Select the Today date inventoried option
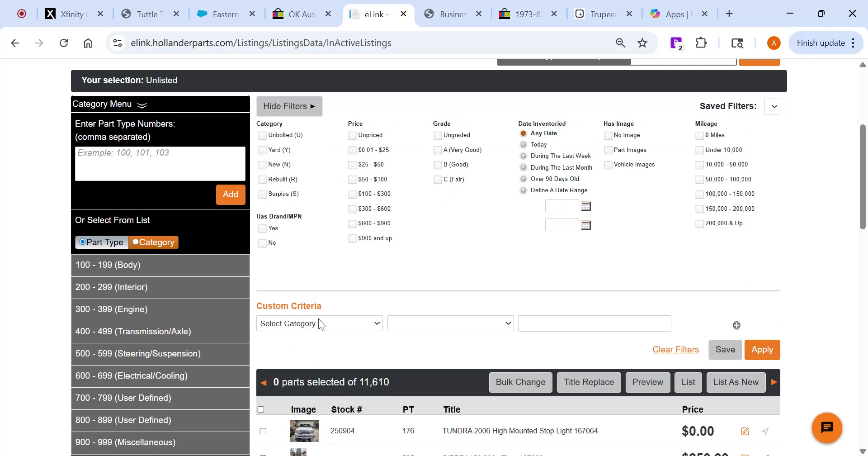 tap(523, 144)
